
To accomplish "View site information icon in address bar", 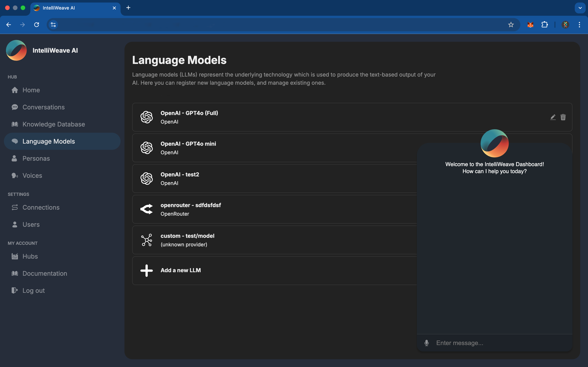I will 53,24.
